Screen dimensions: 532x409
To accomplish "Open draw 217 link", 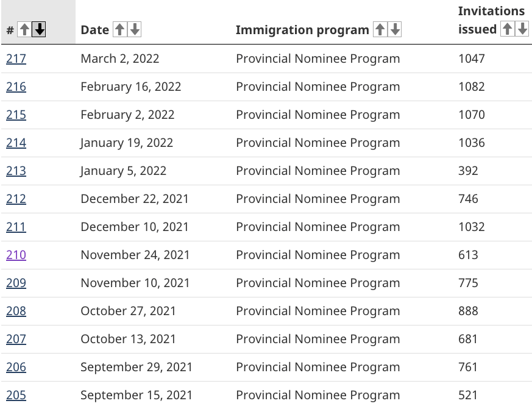I will [16, 59].
